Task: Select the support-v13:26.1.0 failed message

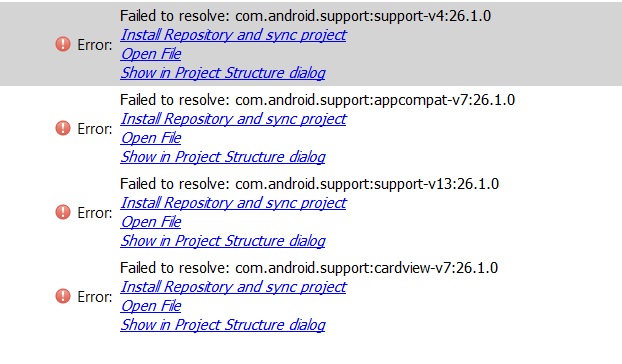Action: click(309, 184)
